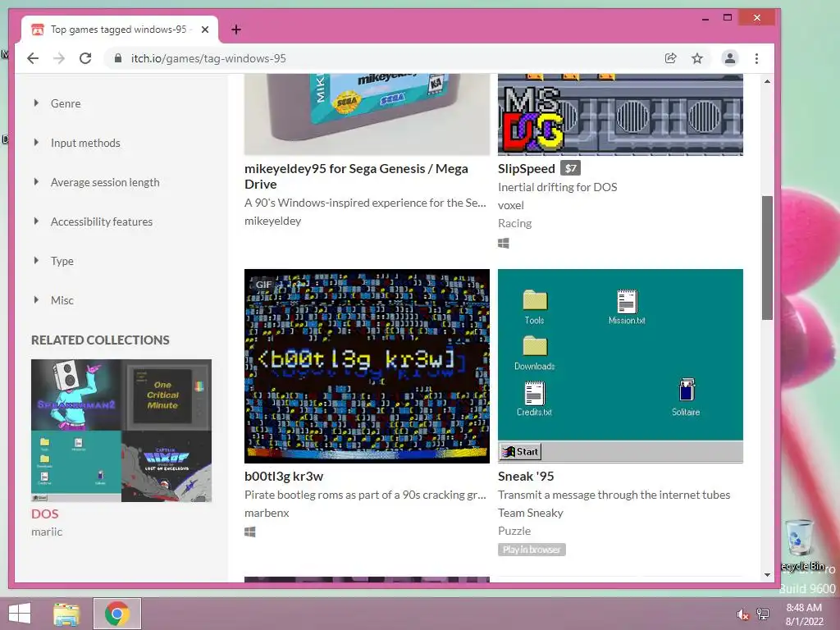Click the browser forward arrow

pyautogui.click(x=59, y=58)
